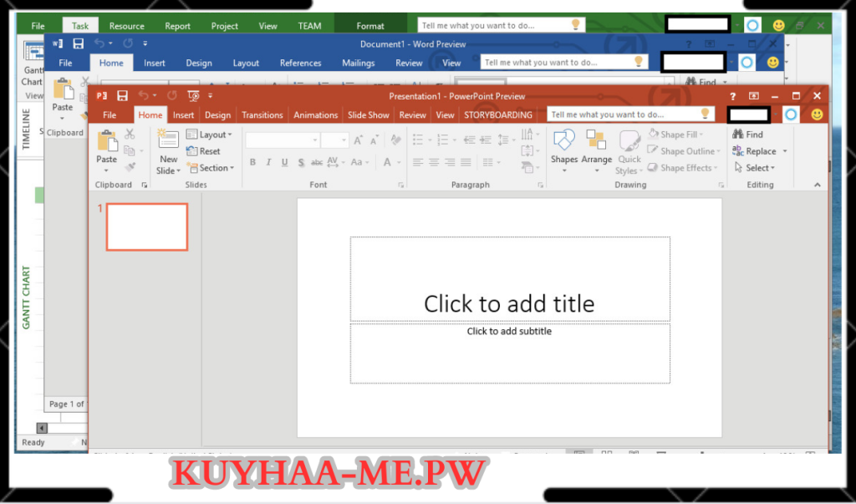
Task: Toggle Bold in PowerPoint Font group
Action: pyautogui.click(x=252, y=162)
